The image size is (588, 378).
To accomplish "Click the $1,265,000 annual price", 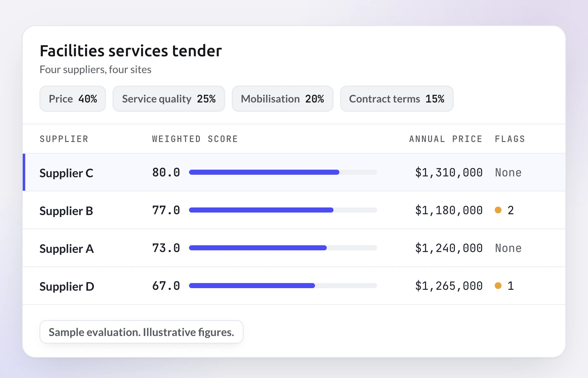I will pyautogui.click(x=449, y=286).
